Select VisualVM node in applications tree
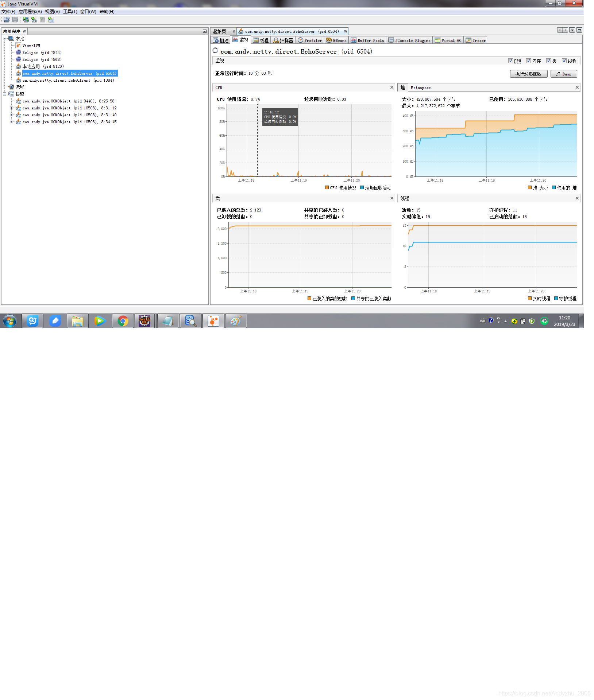 click(x=31, y=46)
